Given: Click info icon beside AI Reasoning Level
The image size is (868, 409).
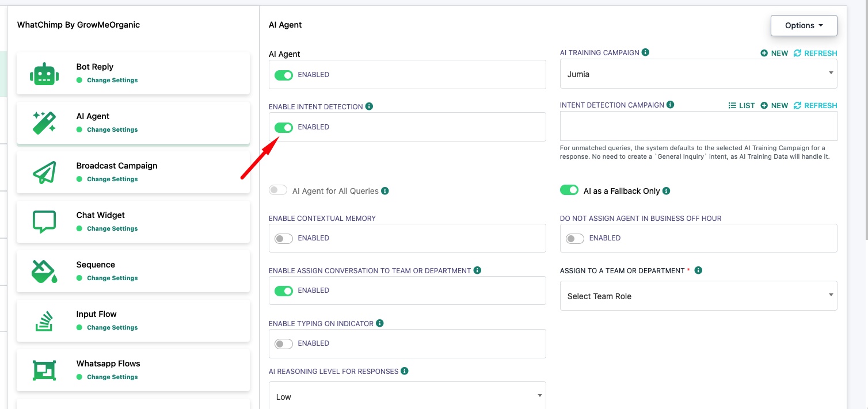Looking at the screenshot, I should click(405, 371).
